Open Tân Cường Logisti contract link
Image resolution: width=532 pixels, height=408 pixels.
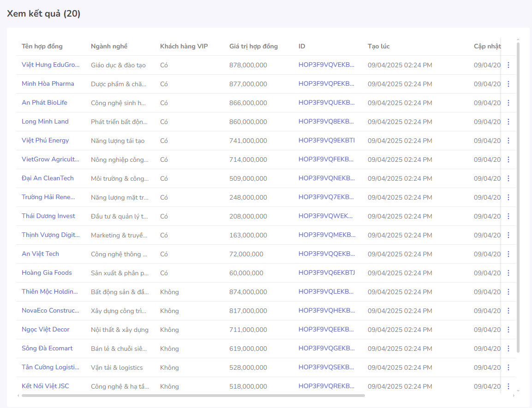click(x=51, y=367)
